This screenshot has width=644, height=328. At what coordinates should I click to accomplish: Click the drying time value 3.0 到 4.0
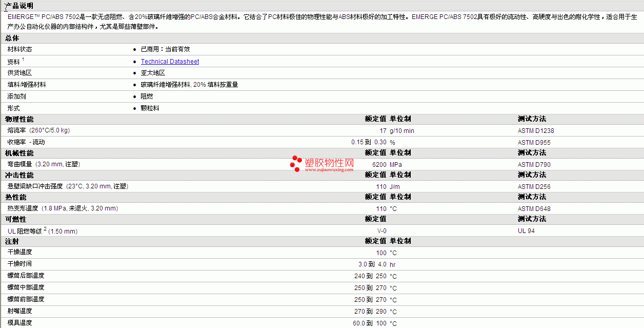coord(372,265)
